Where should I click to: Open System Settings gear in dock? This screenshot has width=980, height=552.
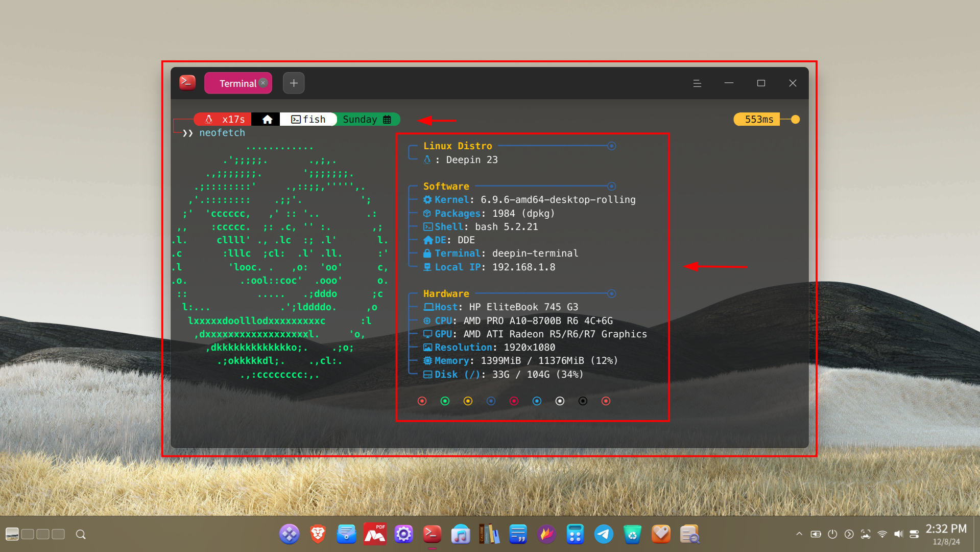(403, 534)
